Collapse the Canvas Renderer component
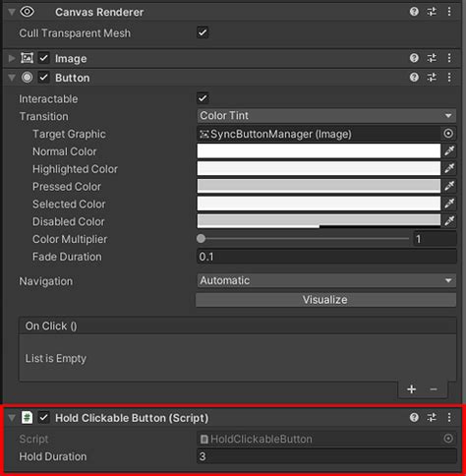The width and height of the screenshot is (466, 476). click(x=12, y=12)
